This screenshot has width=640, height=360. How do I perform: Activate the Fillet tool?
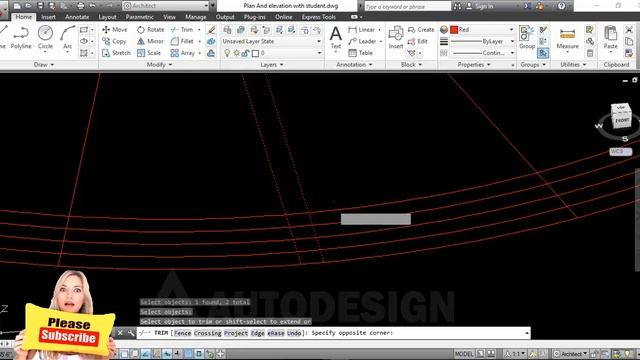182,41
